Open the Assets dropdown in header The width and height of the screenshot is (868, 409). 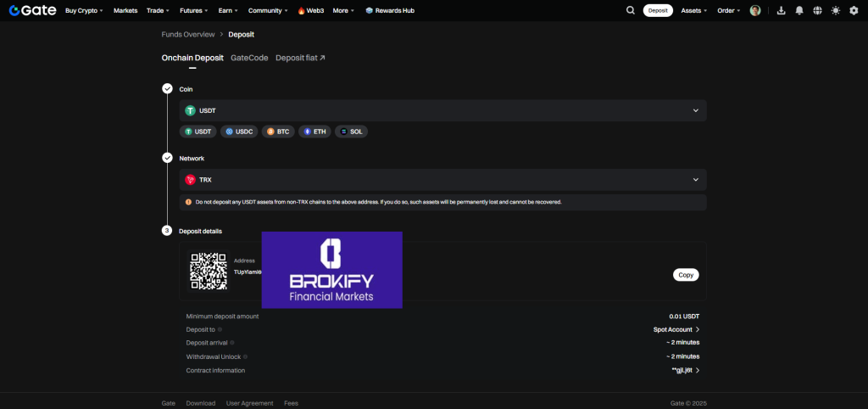pos(694,10)
